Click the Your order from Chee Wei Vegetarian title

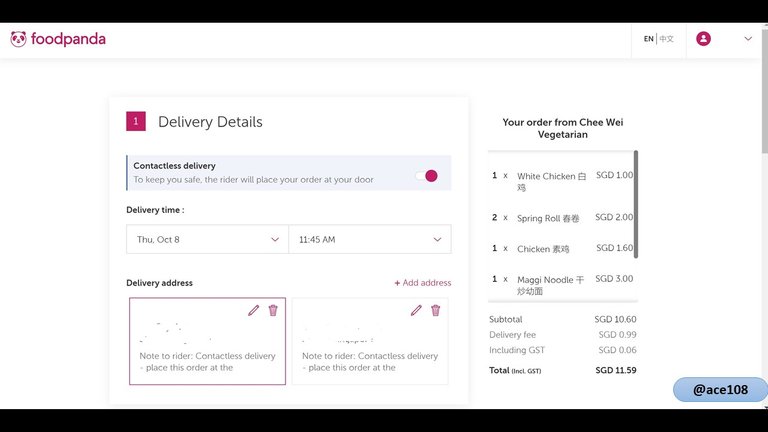point(563,128)
